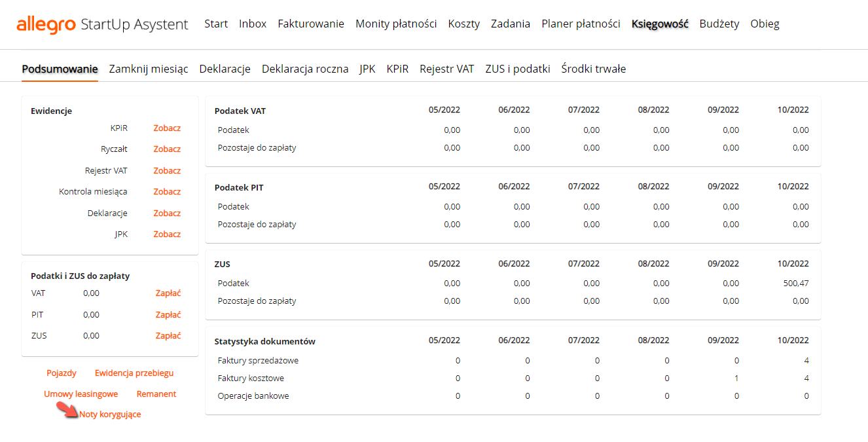Click Zobacz next to Ryczałt

(167, 149)
